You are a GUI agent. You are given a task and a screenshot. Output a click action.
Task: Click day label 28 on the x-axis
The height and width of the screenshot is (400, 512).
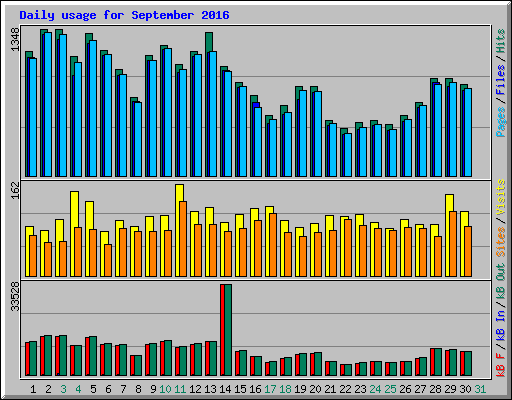point(435,389)
